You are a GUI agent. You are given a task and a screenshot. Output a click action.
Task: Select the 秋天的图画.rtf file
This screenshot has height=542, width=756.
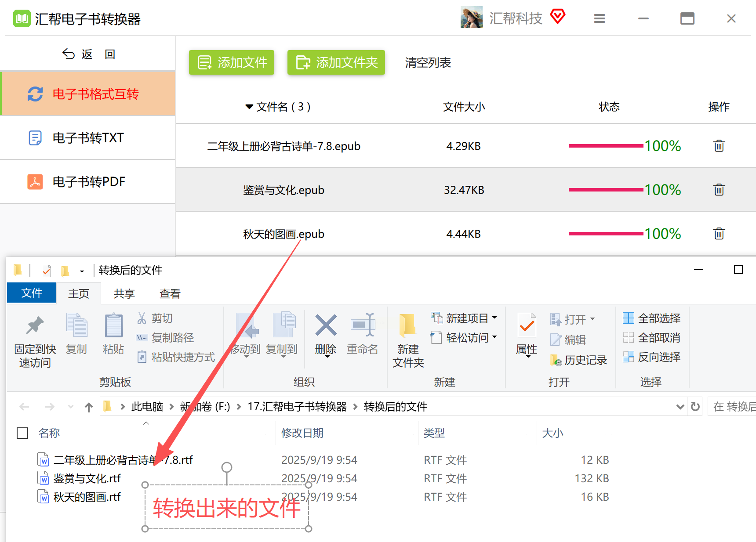[87, 497]
